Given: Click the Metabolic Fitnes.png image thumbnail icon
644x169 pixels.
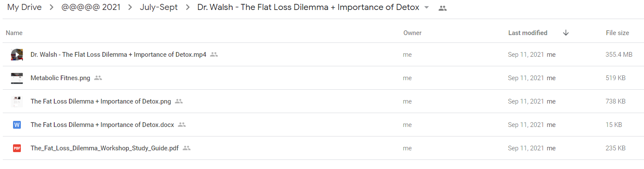Looking at the screenshot, I should (x=17, y=78).
